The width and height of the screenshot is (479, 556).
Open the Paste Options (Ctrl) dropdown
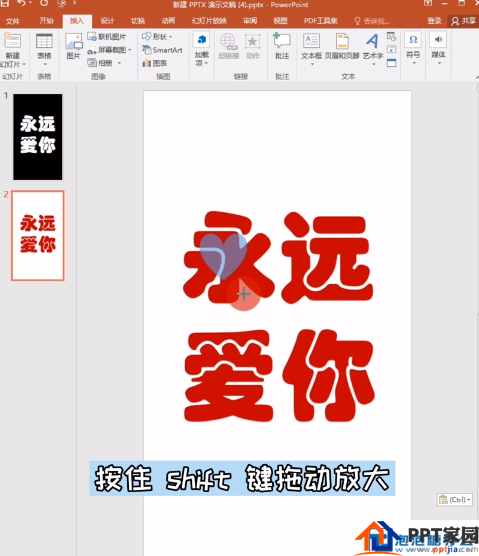point(455,500)
